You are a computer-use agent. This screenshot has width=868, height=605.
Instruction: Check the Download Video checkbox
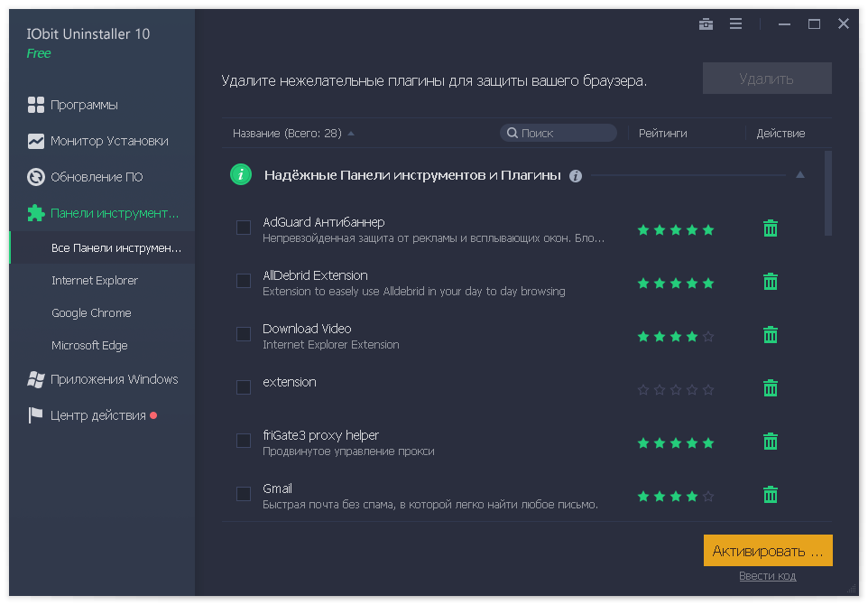pos(244,334)
